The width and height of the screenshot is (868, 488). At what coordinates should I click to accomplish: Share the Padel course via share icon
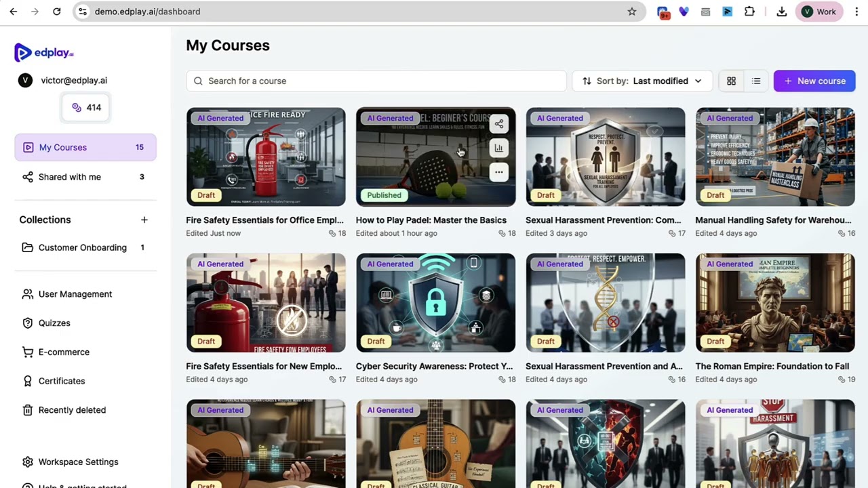pyautogui.click(x=499, y=123)
